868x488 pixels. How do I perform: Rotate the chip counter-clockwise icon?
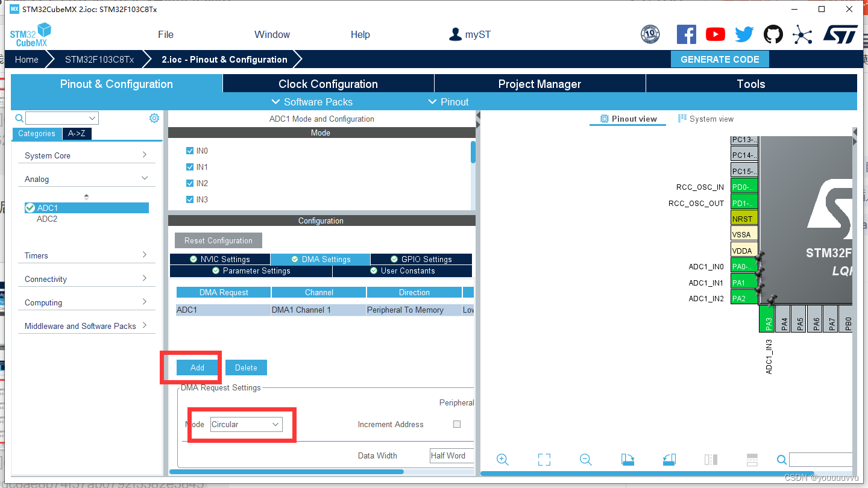point(669,460)
